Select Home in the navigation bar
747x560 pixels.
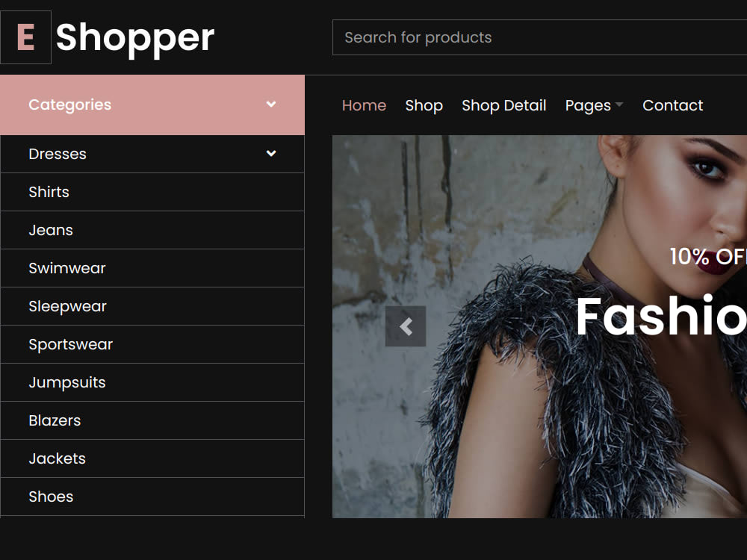364,105
